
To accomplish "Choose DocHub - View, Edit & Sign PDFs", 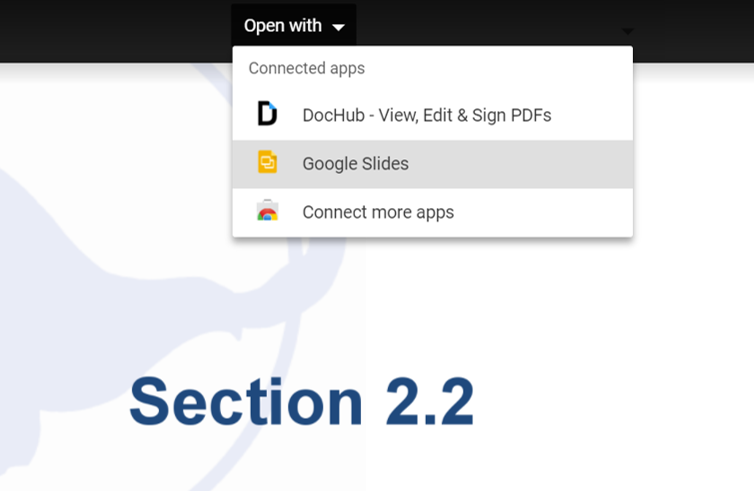I will coord(426,115).
